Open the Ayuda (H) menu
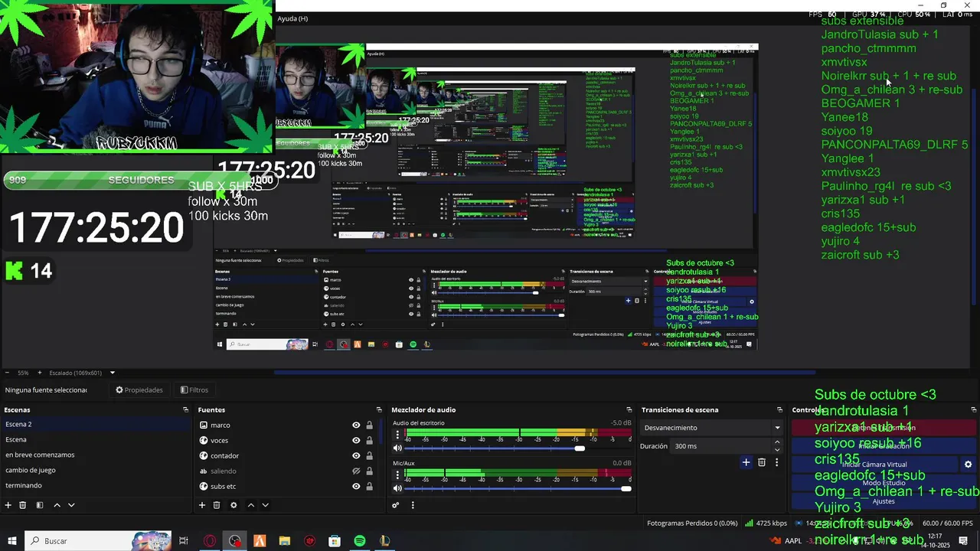This screenshot has width=980, height=551. point(292,18)
